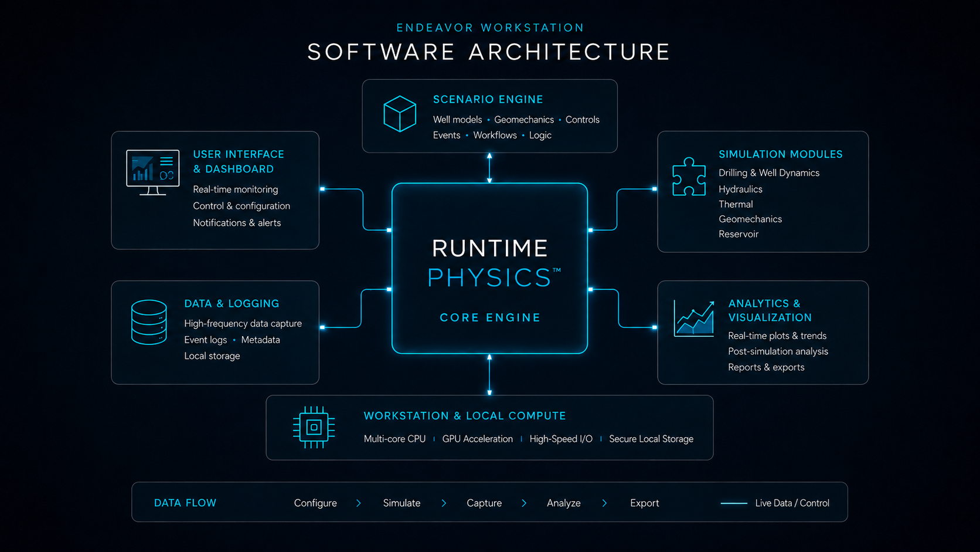Click the DATA FLOW label
Viewport: 980px width, 552px height.
tap(185, 503)
